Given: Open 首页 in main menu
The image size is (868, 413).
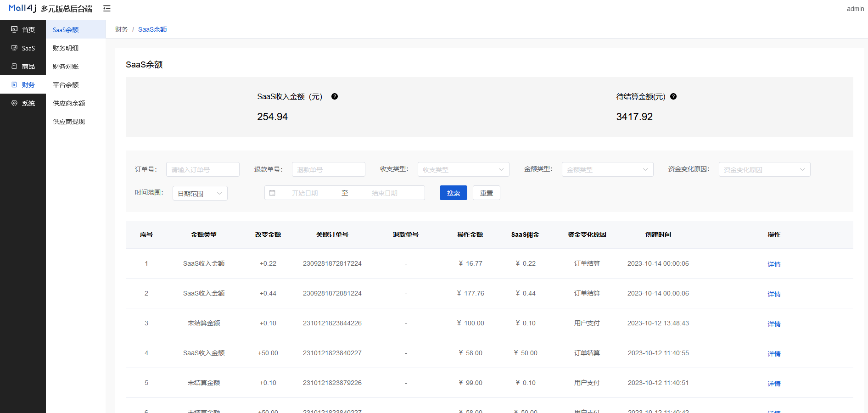Looking at the screenshot, I should [23, 29].
